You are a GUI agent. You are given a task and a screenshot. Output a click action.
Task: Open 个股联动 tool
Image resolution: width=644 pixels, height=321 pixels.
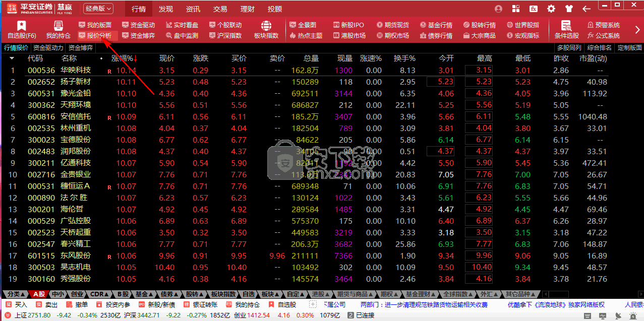(x=225, y=25)
